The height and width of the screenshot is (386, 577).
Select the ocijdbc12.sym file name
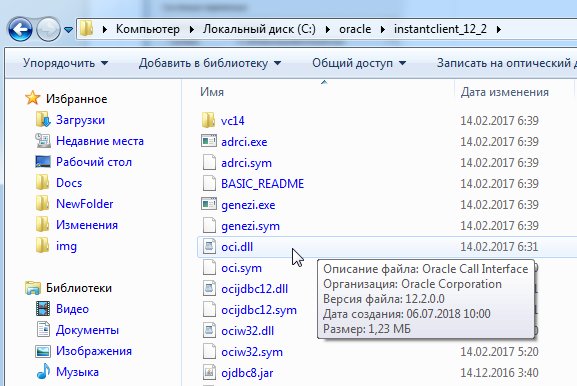259,310
